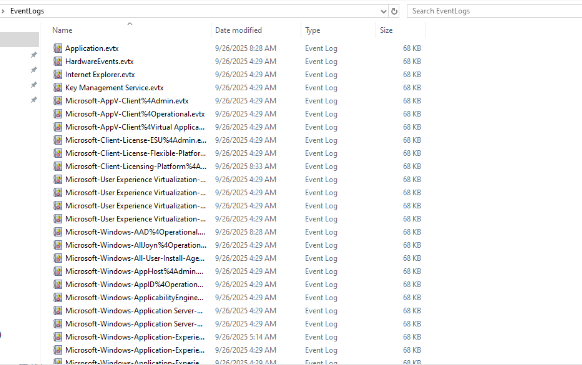This screenshot has height=365, width=582.
Task: Click the EventLogs breadcrumb in address bar
Action: pyautogui.click(x=27, y=11)
